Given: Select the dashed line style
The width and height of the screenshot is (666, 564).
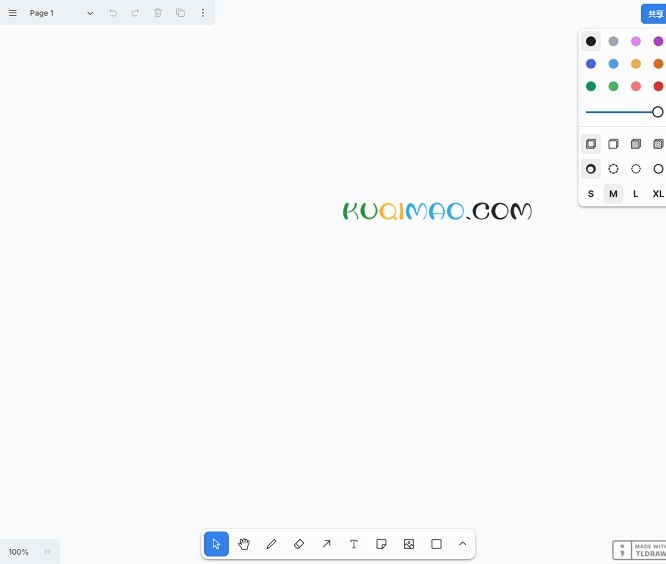Looking at the screenshot, I should click(x=613, y=169).
